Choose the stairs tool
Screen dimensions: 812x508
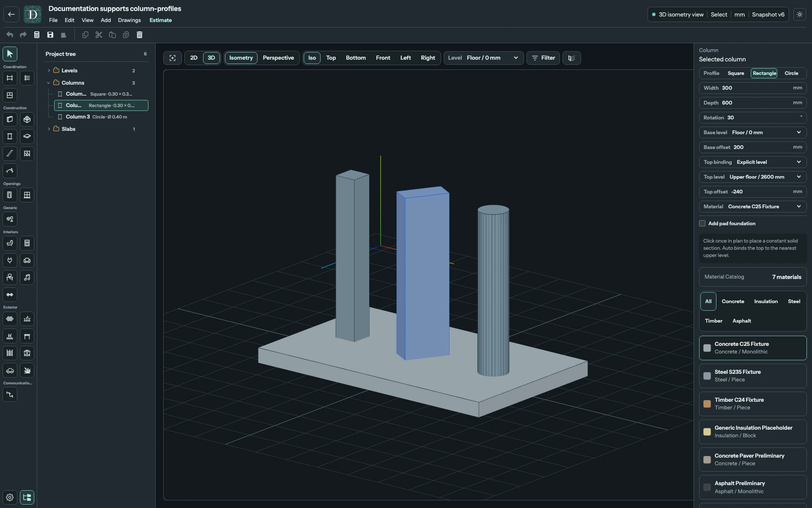[x=10, y=154]
